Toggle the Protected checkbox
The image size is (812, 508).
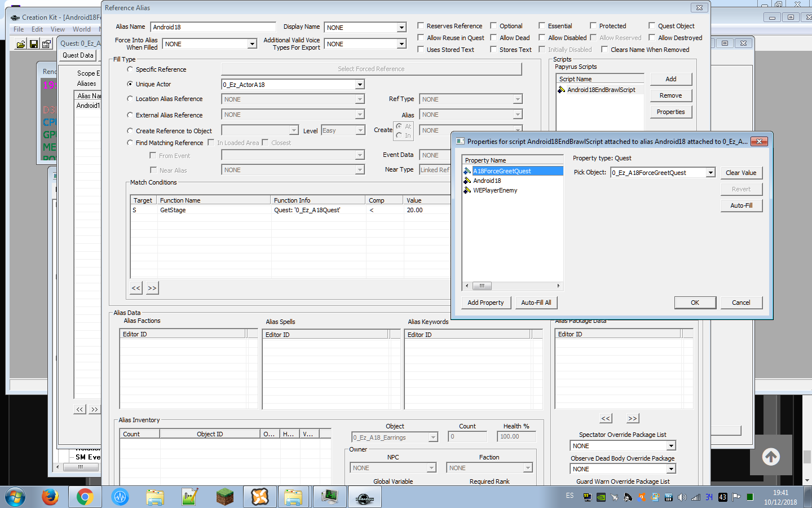(593, 25)
